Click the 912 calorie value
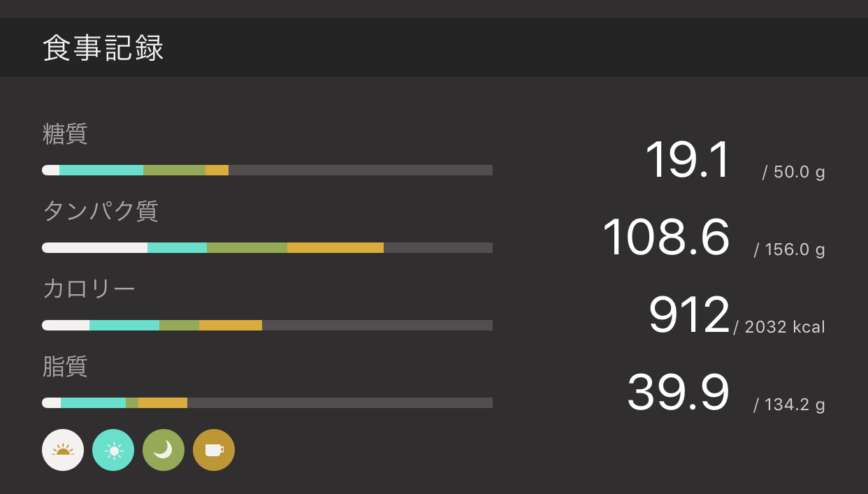 pos(689,315)
